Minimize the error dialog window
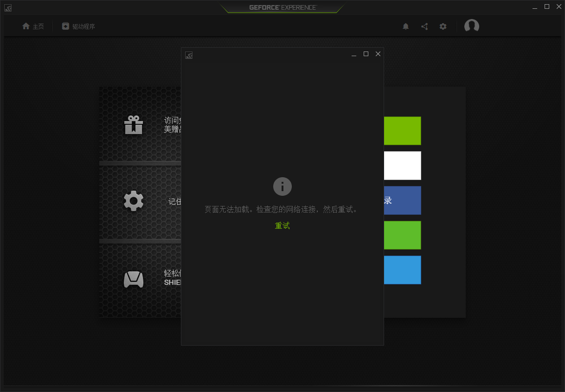 [x=354, y=55]
